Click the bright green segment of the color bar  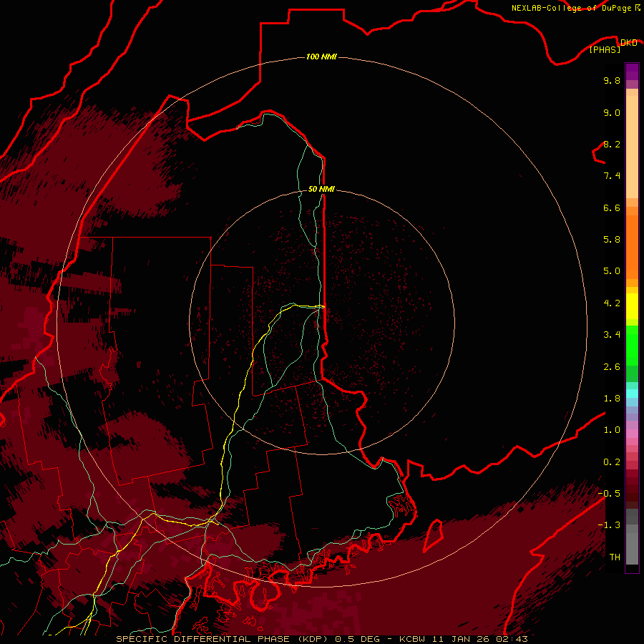click(x=632, y=346)
